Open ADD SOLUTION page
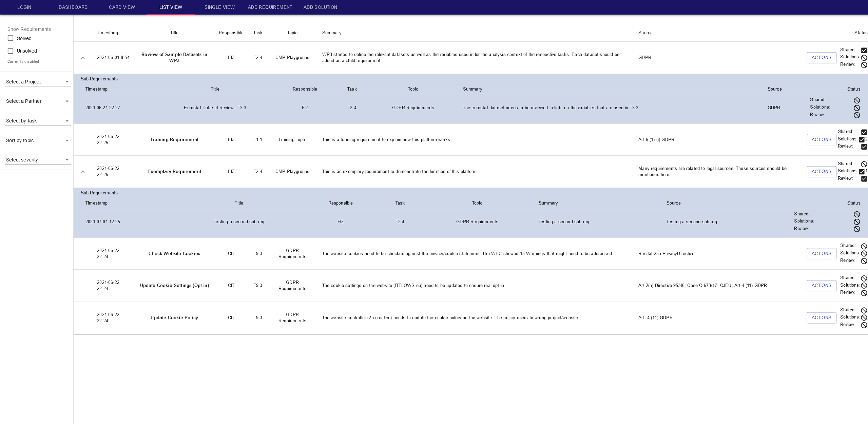This screenshot has width=868, height=424. 320,7
